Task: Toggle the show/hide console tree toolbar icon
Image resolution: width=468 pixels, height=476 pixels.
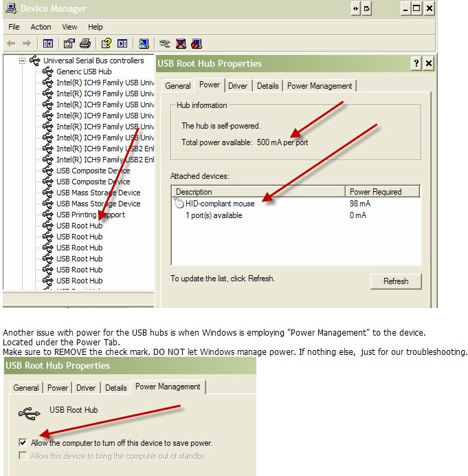Action: (48, 44)
